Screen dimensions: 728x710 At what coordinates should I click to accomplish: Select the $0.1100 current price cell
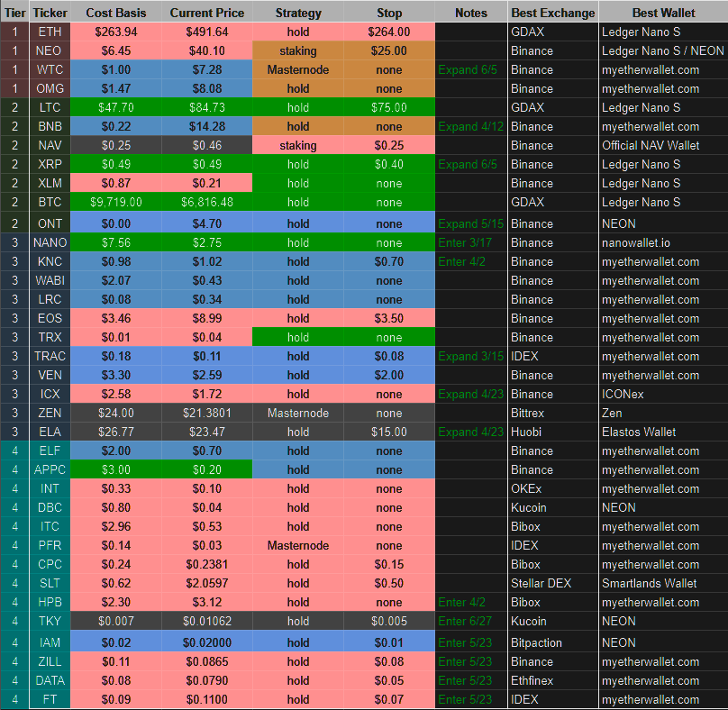pos(207,700)
